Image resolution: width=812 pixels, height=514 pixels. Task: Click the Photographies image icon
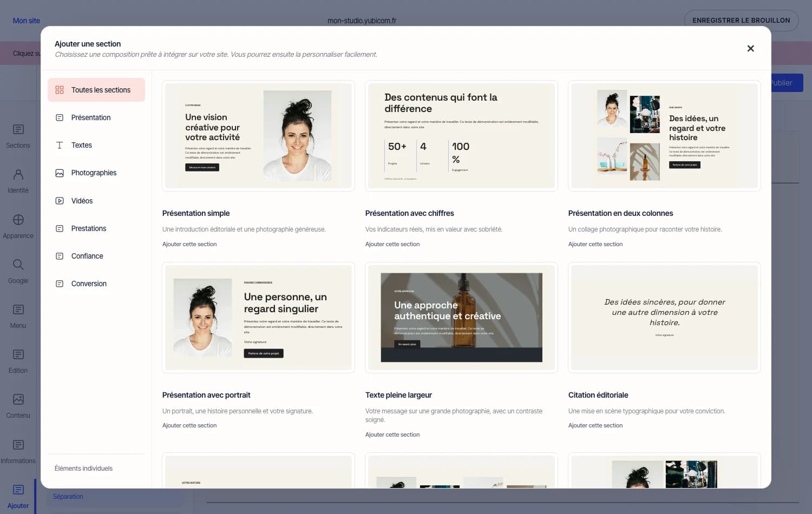coord(60,173)
